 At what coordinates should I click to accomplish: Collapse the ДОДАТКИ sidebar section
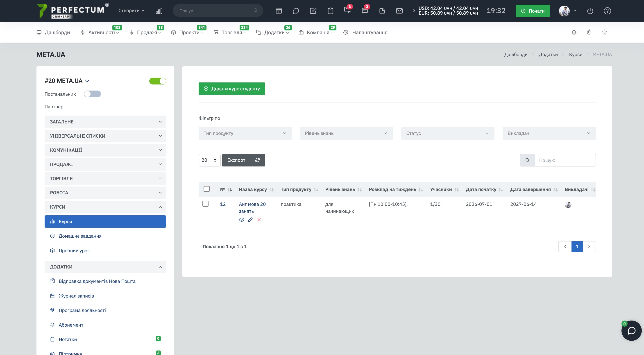point(105,267)
